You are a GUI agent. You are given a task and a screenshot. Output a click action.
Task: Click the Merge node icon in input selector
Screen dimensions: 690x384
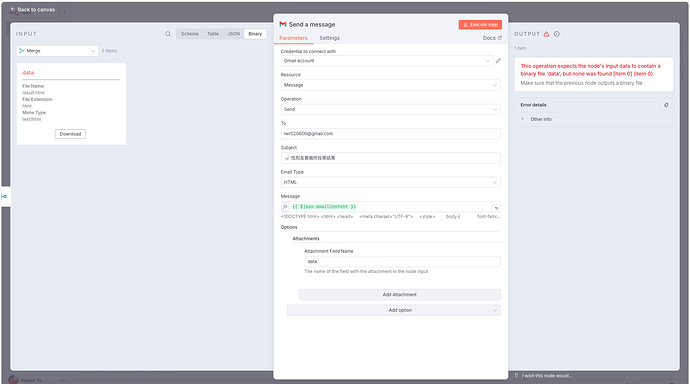(22, 51)
